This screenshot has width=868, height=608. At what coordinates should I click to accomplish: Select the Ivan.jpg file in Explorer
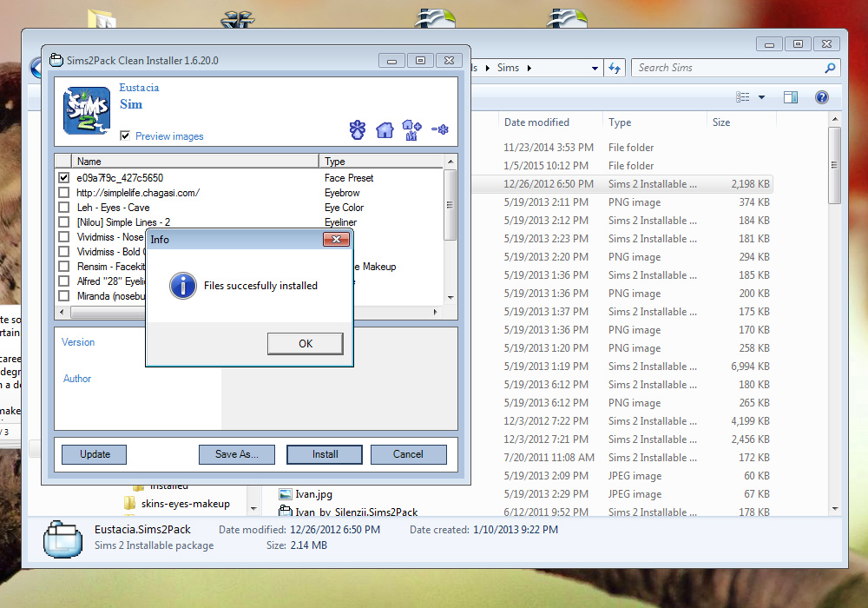click(x=313, y=494)
